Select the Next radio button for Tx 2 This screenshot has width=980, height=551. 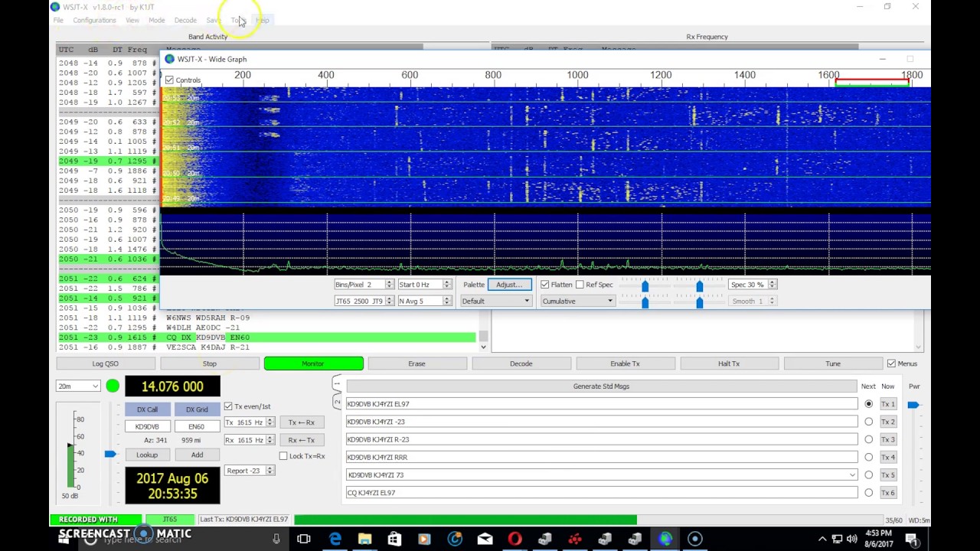click(868, 422)
